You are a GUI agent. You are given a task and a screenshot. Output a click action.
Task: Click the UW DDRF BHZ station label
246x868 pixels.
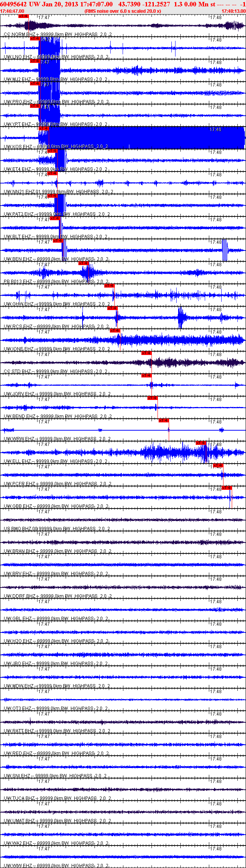click(x=57, y=596)
